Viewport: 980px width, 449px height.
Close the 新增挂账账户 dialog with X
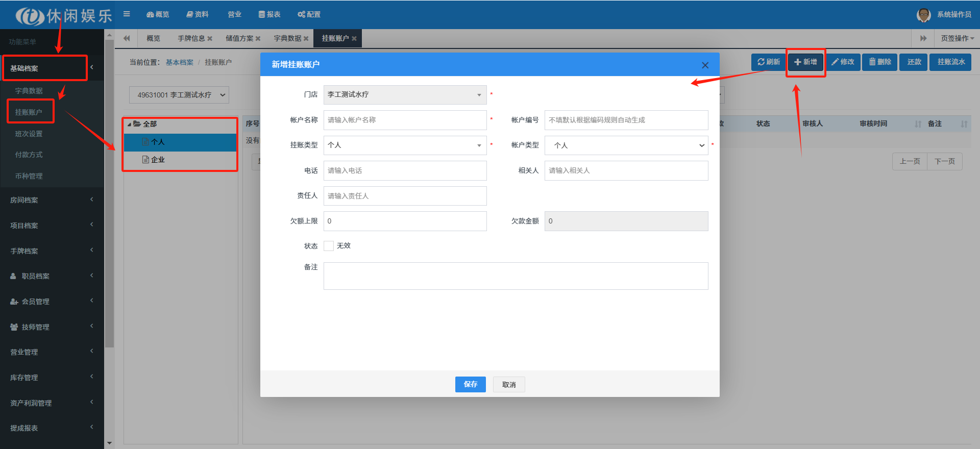(705, 65)
